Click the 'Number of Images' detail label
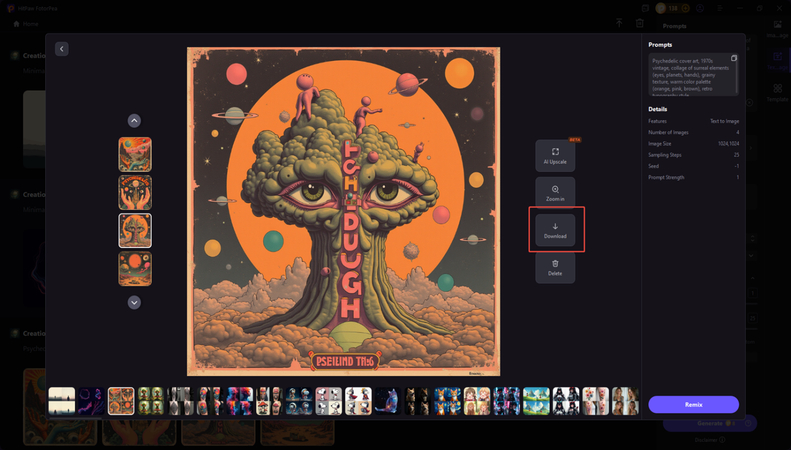This screenshot has width=791, height=450. (668, 132)
